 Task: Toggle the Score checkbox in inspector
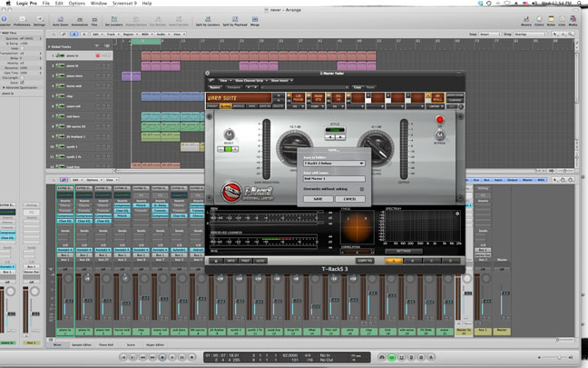coord(22,83)
